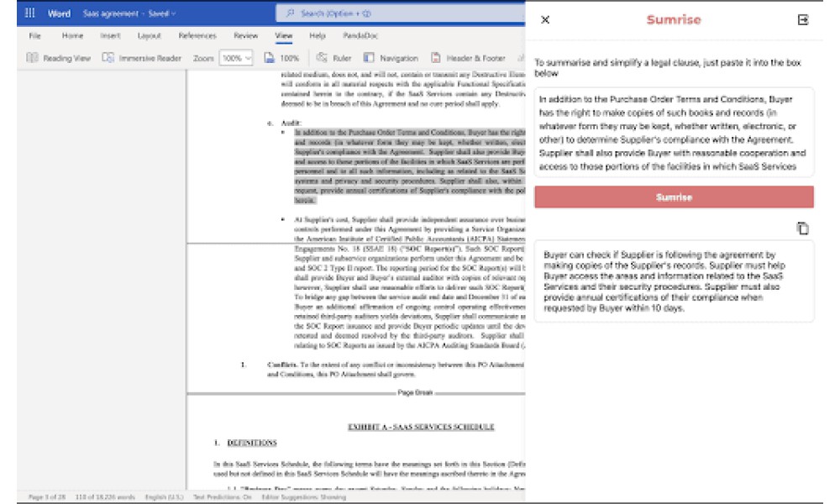This screenshot has height=504, width=840.
Task: Toggle the Navigation pane
Action: pyautogui.click(x=391, y=58)
